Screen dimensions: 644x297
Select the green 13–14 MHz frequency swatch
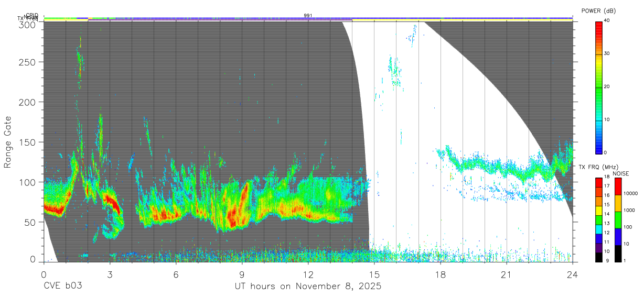(x=598, y=219)
